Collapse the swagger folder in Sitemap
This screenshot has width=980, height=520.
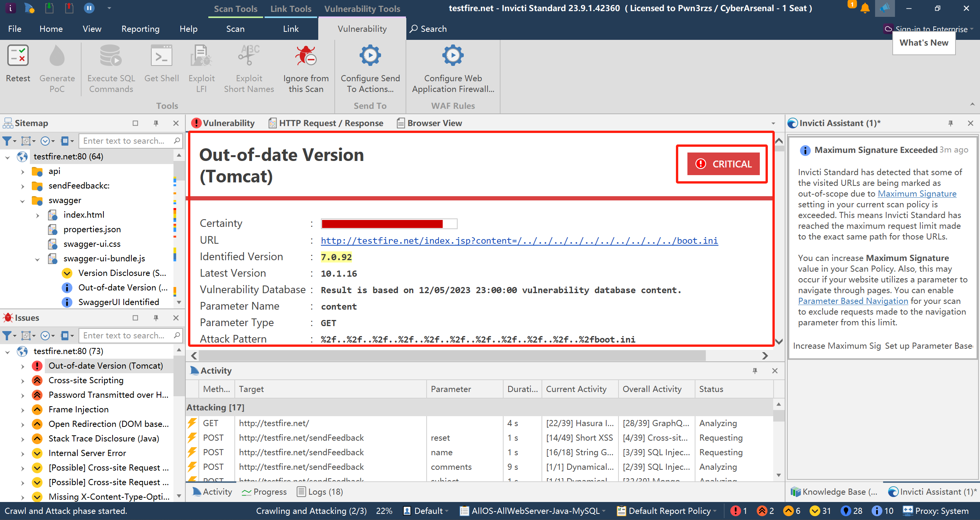[x=23, y=201]
